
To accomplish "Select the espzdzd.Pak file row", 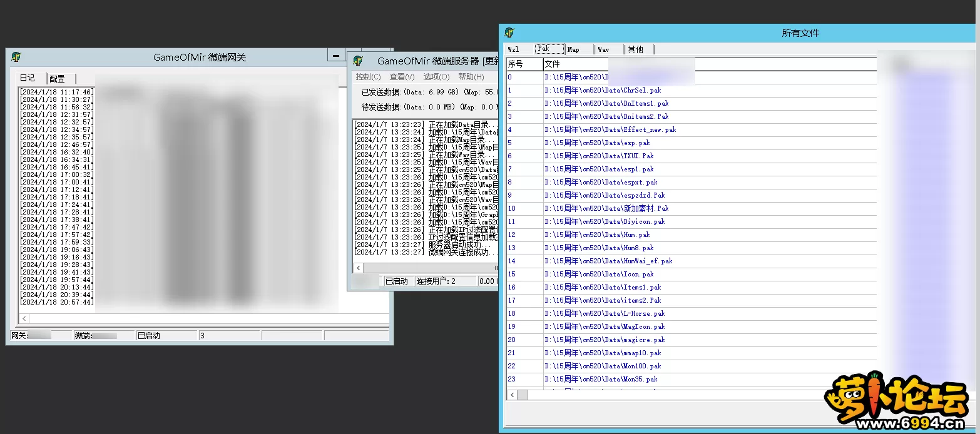I will [x=692, y=196].
